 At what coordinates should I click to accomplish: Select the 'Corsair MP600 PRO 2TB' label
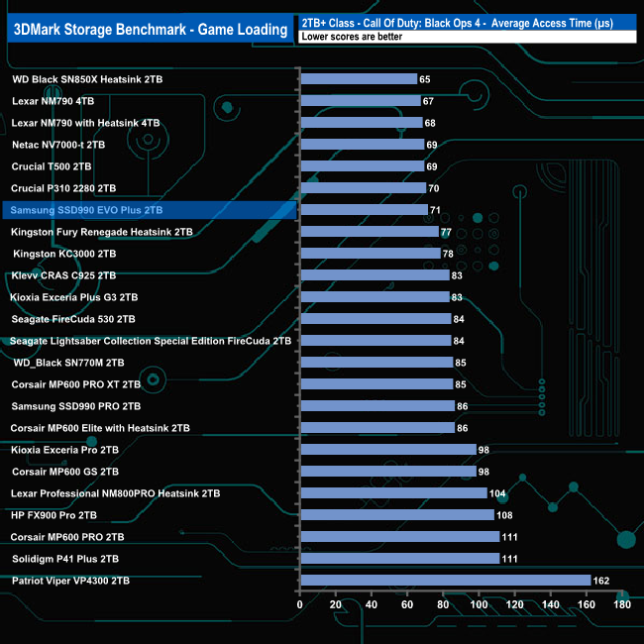(67, 537)
